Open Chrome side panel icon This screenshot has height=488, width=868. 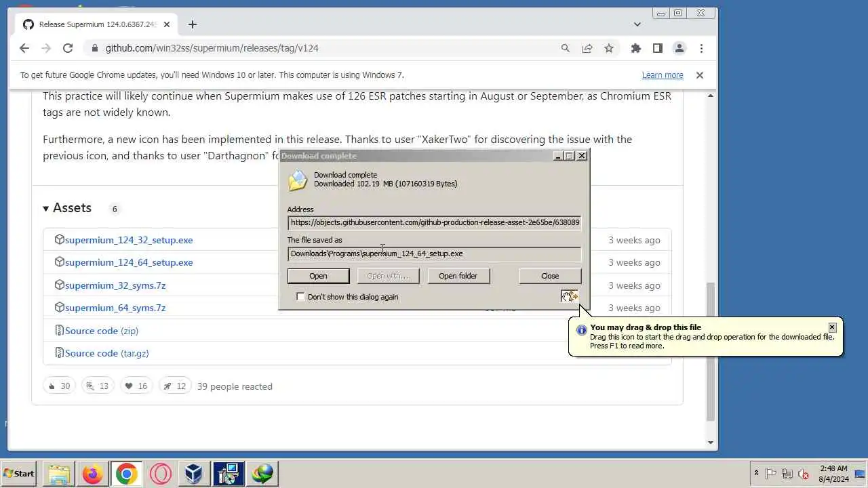657,48
